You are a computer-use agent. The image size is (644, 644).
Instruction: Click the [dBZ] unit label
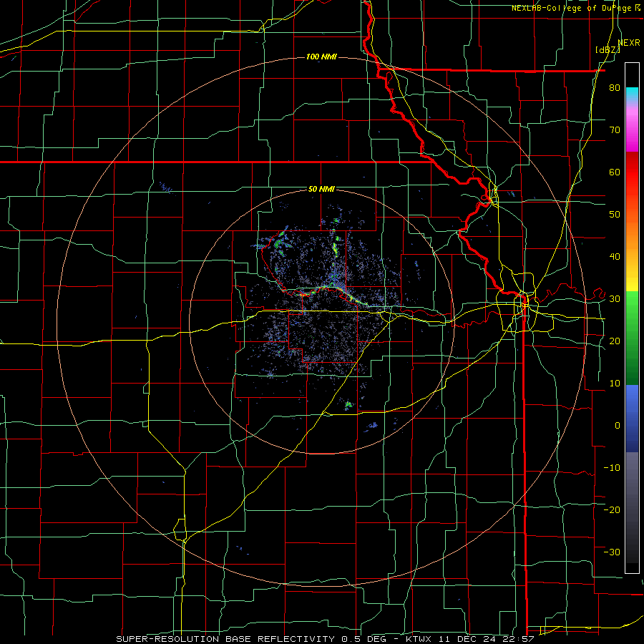click(x=608, y=50)
